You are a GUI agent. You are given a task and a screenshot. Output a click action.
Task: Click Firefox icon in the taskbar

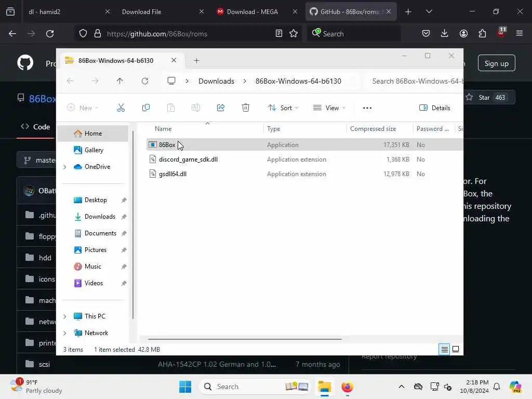click(x=347, y=387)
